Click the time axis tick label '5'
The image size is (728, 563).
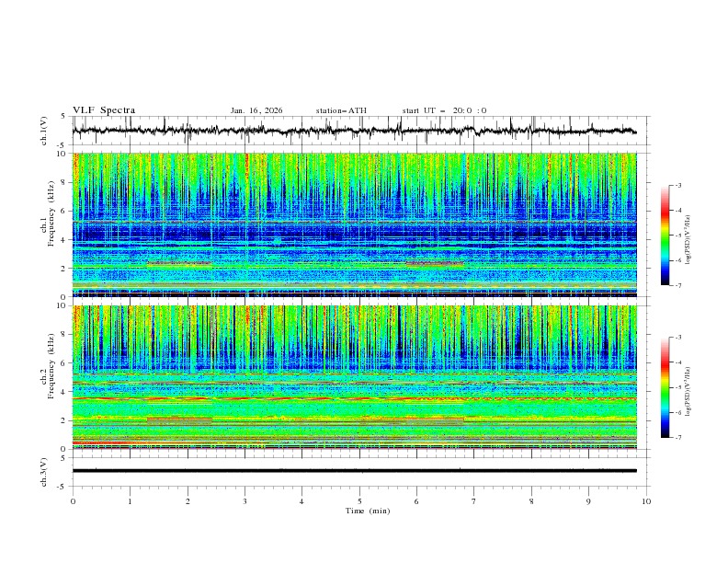click(359, 501)
